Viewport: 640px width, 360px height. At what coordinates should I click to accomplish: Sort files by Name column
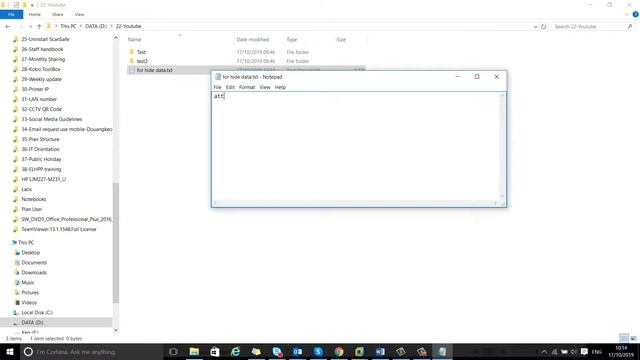[x=135, y=40]
